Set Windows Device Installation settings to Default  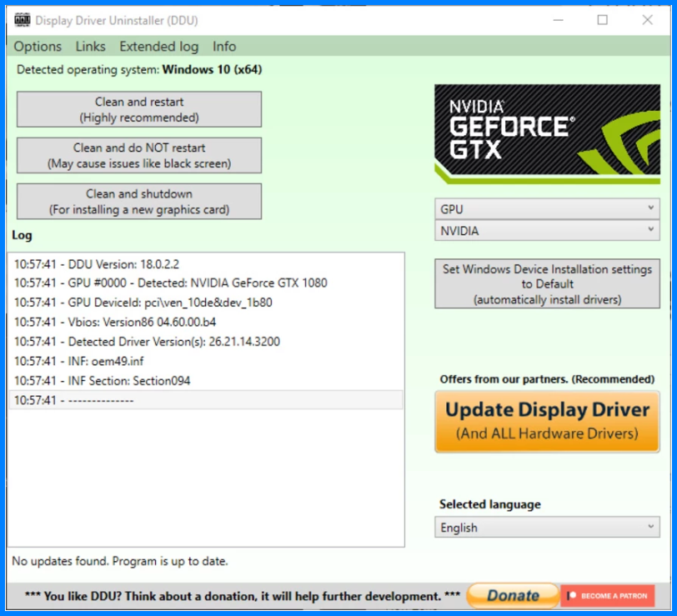coord(547,284)
